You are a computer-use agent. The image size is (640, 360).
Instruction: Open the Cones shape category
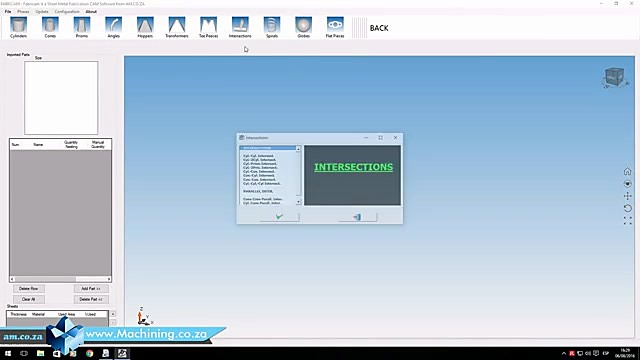[x=50, y=27]
